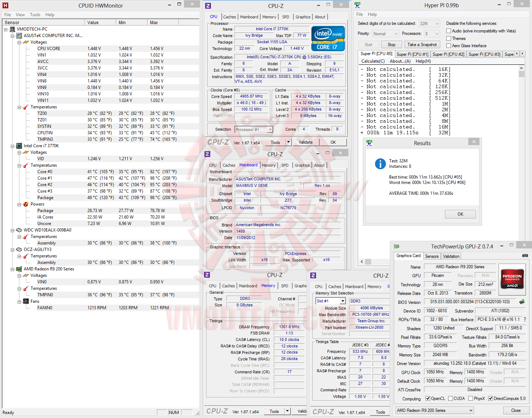Click the Fans icon in the HWMonitor tree

point(26,301)
